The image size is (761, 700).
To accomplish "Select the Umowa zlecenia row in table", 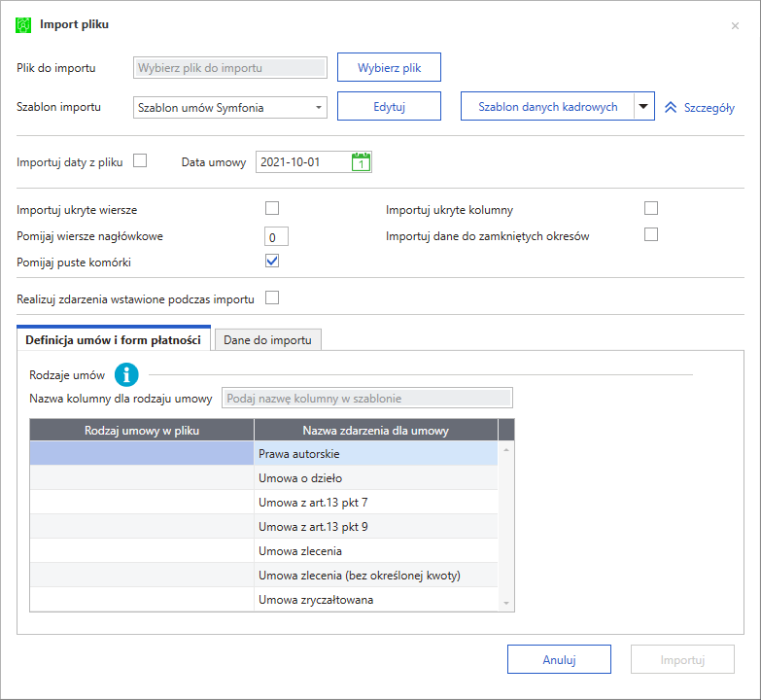I will click(376, 551).
